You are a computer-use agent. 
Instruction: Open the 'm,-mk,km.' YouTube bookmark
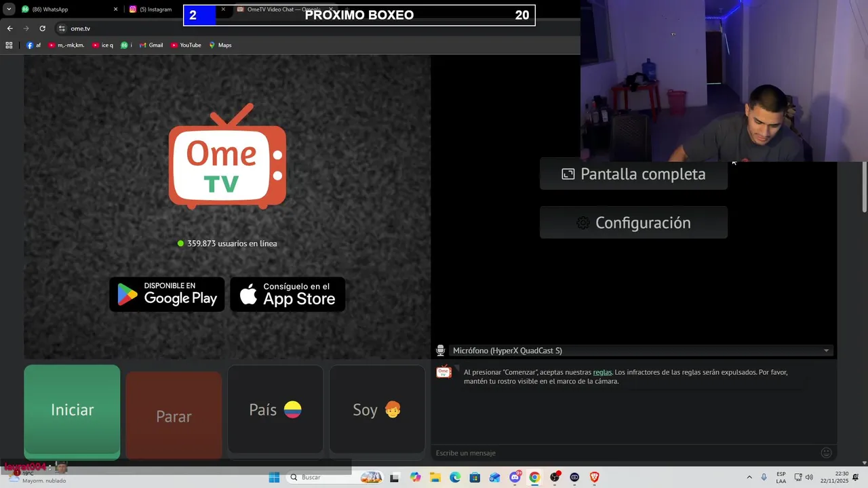point(66,45)
